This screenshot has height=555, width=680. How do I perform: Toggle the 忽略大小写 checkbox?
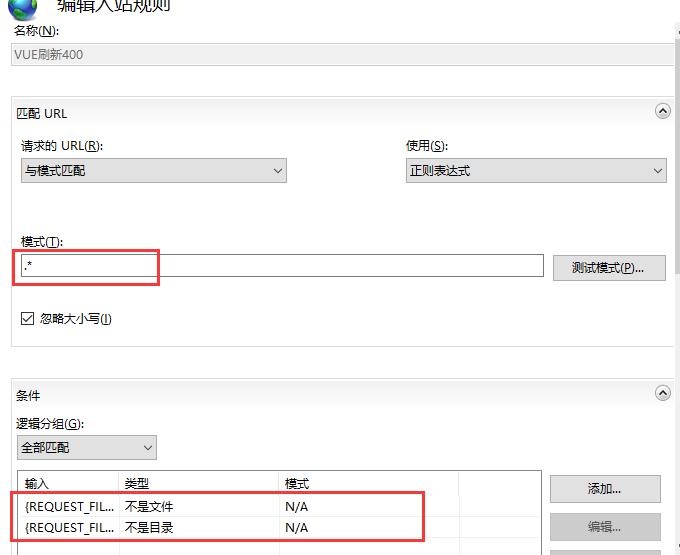click(27, 318)
